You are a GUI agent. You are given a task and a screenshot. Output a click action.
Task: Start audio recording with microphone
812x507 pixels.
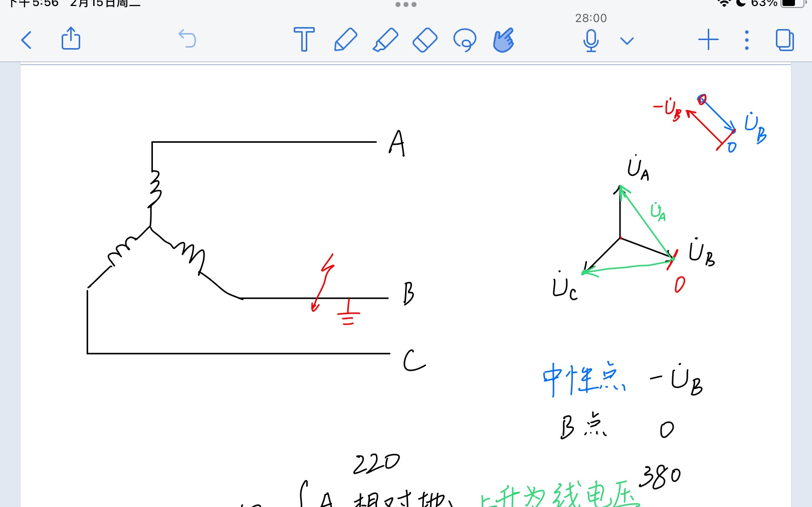[x=591, y=41]
